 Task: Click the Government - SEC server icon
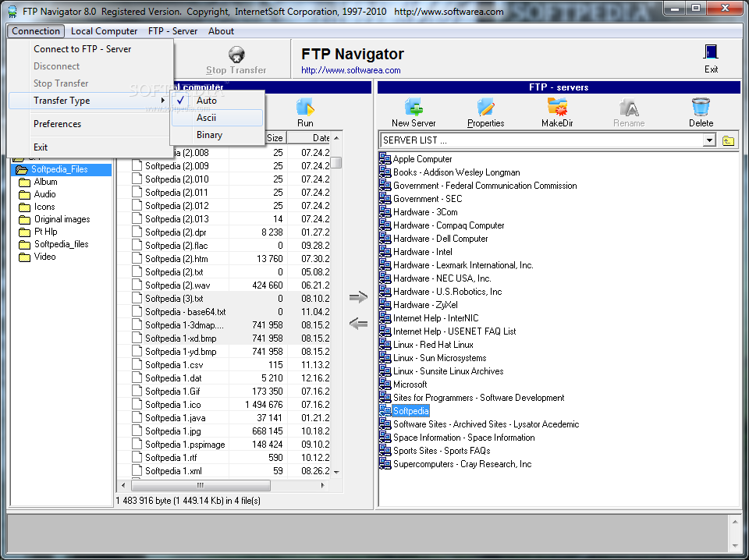pos(385,199)
